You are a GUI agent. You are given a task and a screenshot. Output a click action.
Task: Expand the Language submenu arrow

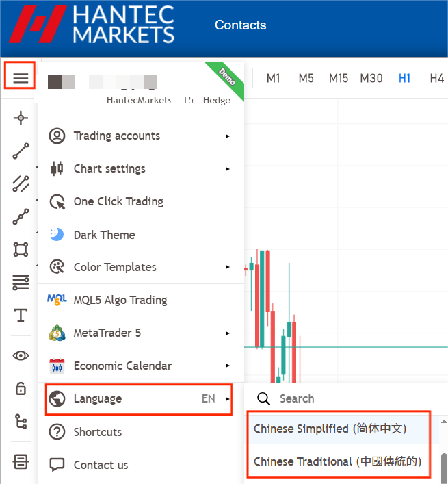(227, 399)
